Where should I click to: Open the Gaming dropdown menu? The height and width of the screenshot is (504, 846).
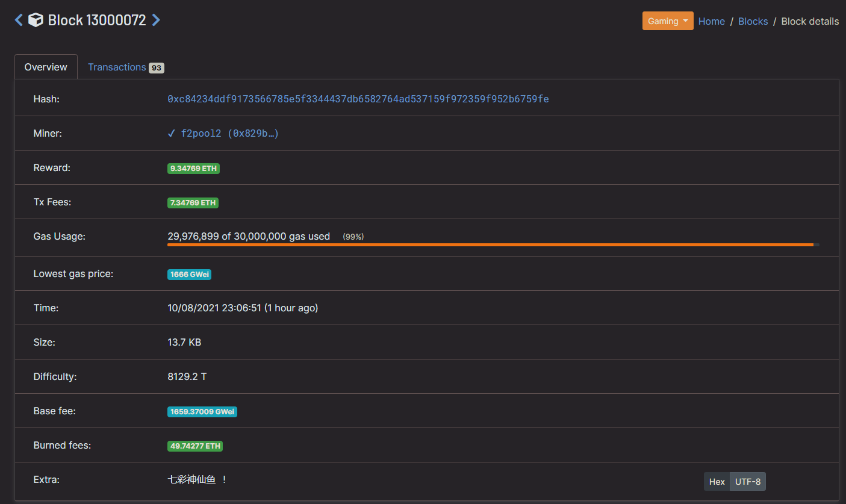(668, 21)
